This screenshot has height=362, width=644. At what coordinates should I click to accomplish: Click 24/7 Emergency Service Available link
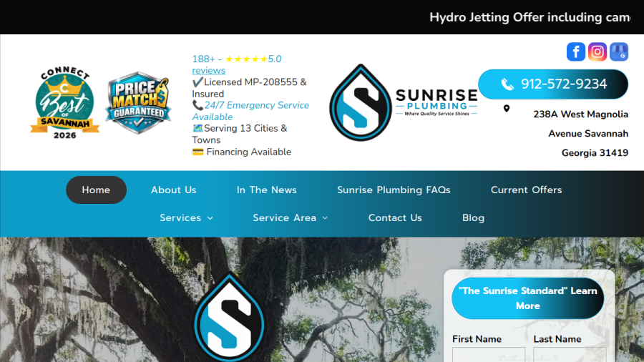pos(250,111)
